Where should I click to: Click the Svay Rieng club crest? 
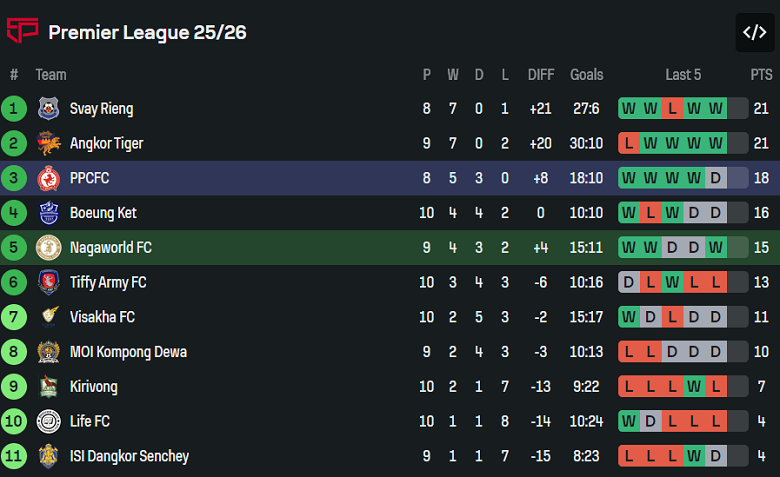(x=48, y=109)
